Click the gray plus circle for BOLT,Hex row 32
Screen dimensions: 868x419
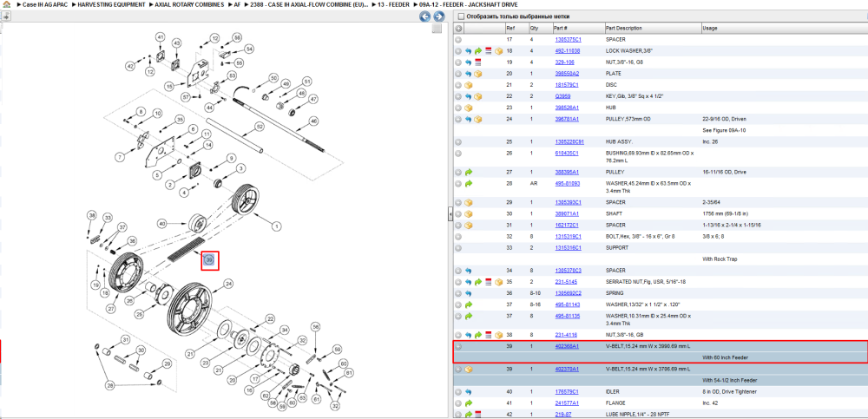point(458,236)
